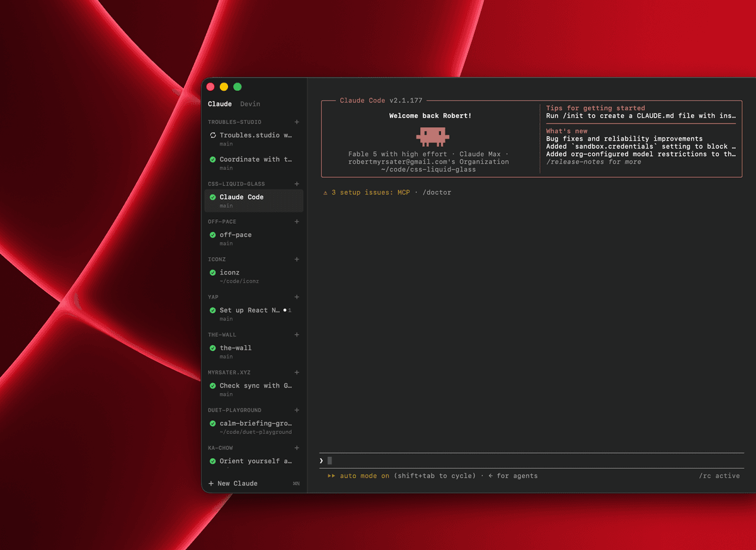Click the Claude Code pixel mascot
Viewport: 756px width, 550px height.
tap(432, 136)
